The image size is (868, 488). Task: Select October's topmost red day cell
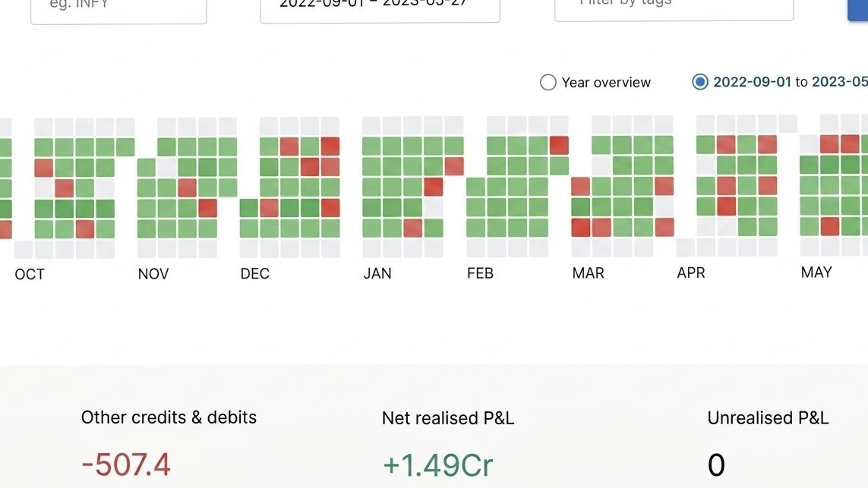[x=44, y=167]
